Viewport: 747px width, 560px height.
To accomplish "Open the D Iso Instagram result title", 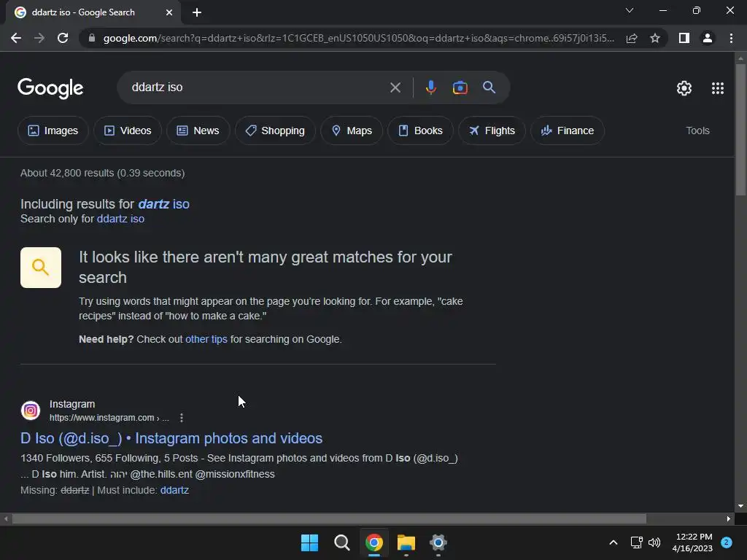I will tap(171, 438).
